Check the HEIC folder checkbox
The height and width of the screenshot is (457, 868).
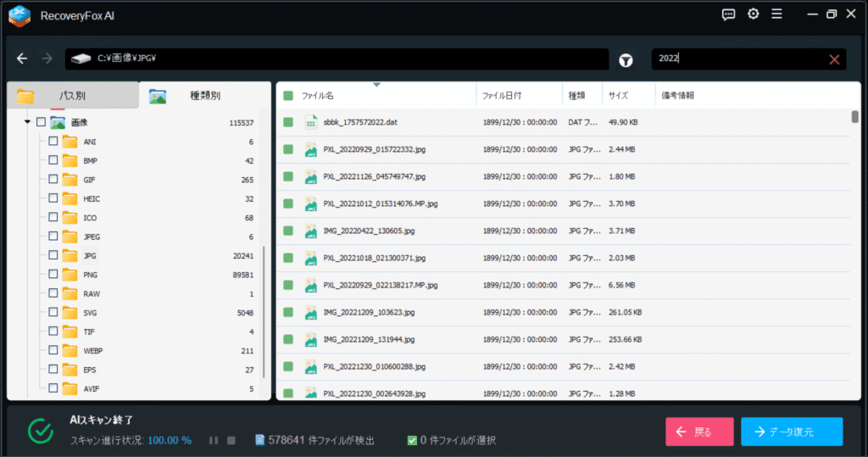click(53, 198)
